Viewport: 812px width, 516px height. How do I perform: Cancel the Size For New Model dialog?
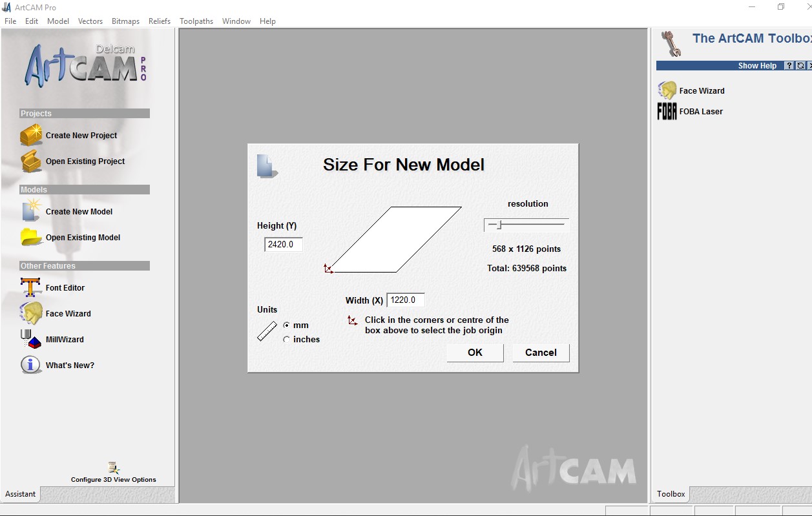coord(541,352)
